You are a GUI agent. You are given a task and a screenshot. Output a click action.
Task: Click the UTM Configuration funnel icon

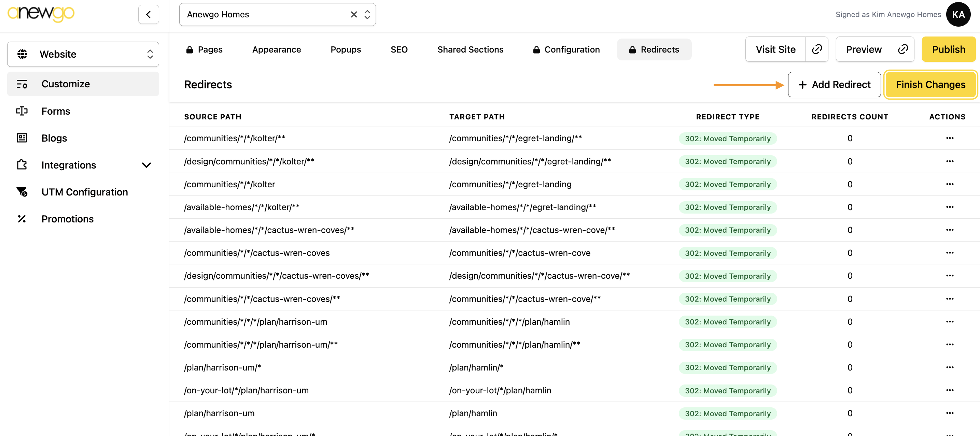click(x=22, y=192)
